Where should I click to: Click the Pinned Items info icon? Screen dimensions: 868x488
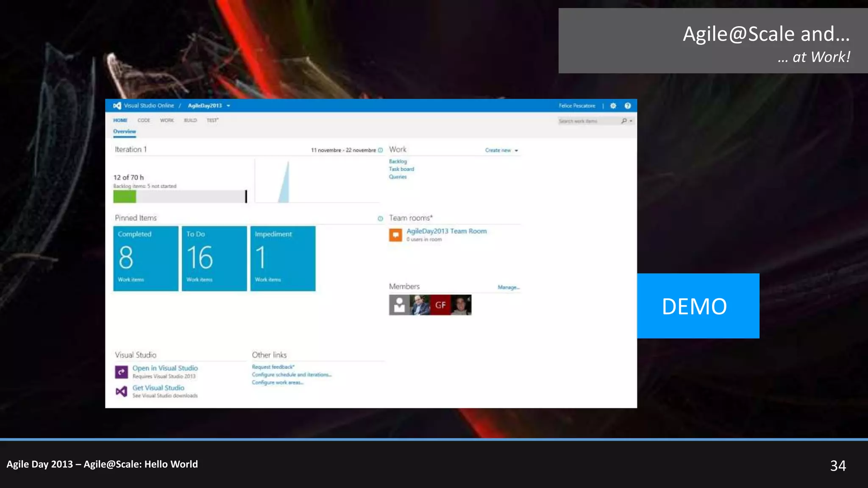click(380, 219)
